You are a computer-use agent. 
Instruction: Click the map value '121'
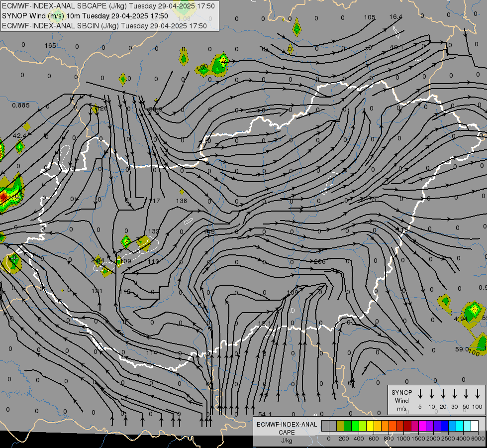pyautogui.click(x=97, y=291)
